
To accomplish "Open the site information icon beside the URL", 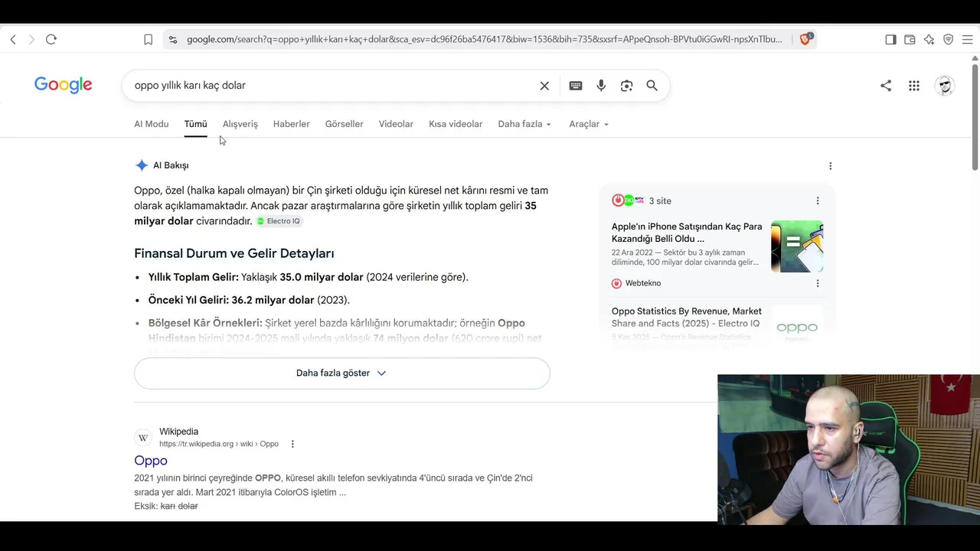I will pos(173,40).
